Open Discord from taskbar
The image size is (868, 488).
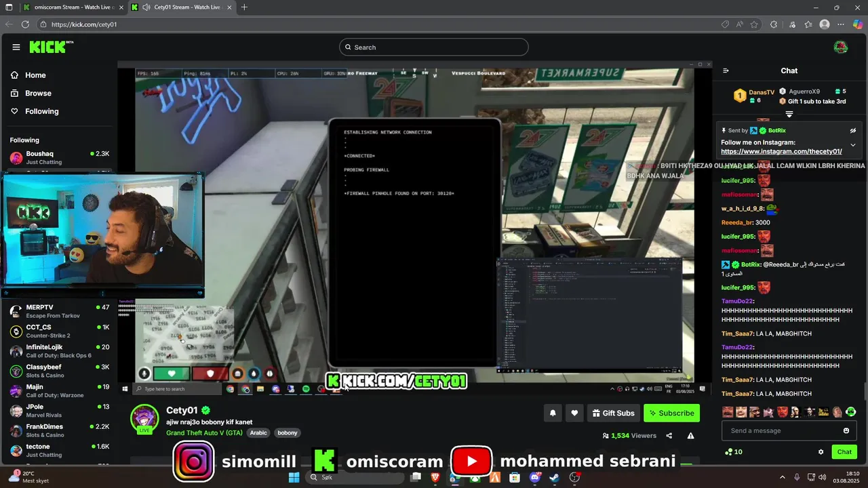tap(535, 478)
